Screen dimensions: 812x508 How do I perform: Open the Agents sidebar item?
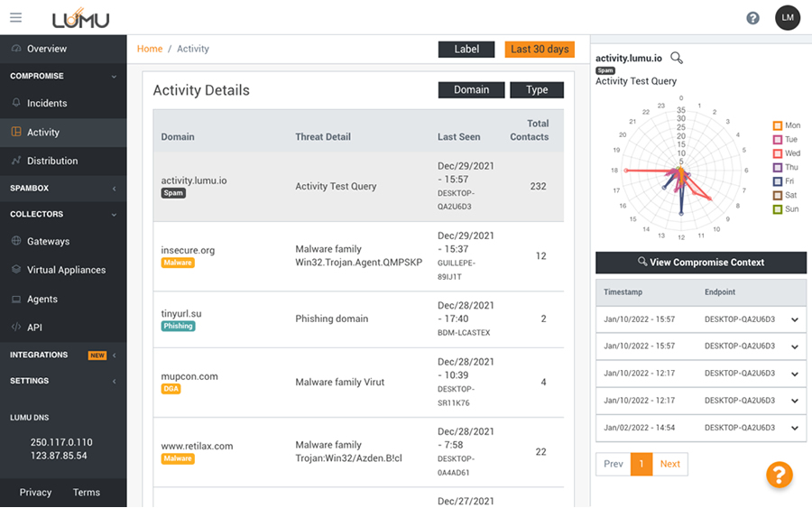point(42,299)
